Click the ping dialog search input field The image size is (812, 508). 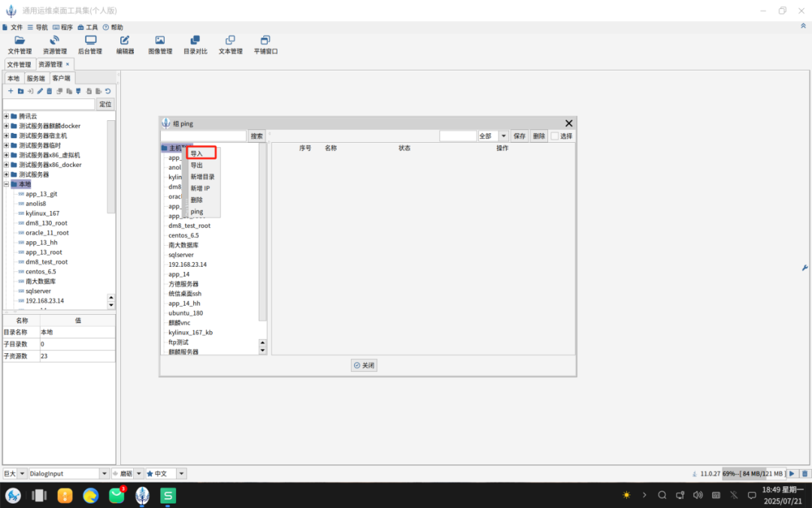[x=204, y=136]
